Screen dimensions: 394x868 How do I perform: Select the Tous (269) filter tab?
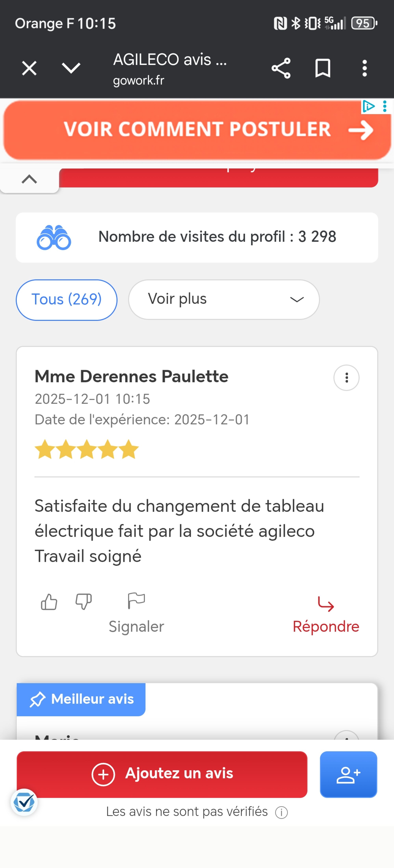66,300
